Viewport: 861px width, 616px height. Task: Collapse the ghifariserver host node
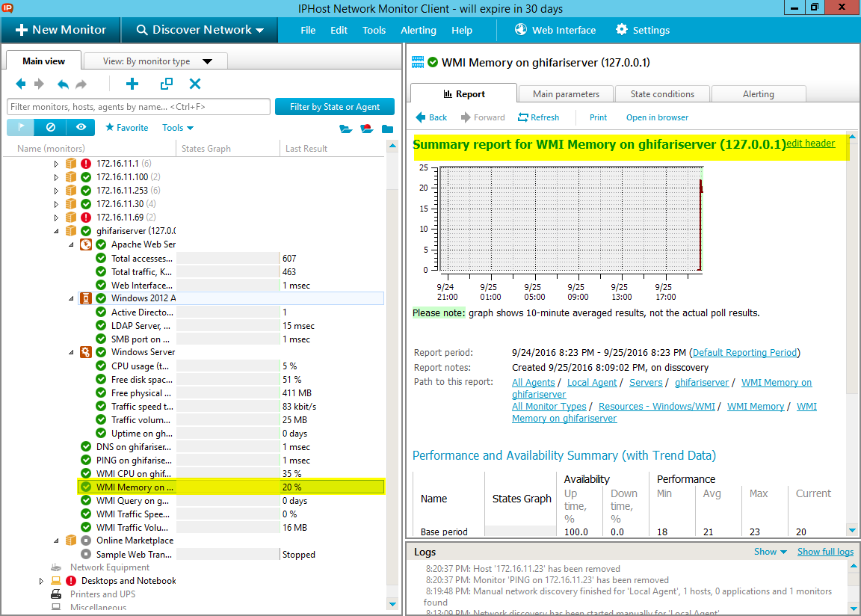56,231
